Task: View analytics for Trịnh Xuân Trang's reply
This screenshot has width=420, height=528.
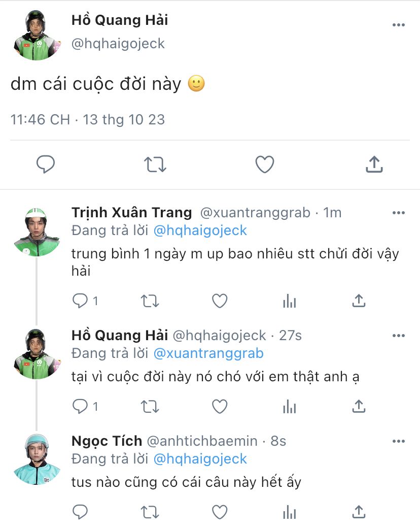Action: coord(289,301)
